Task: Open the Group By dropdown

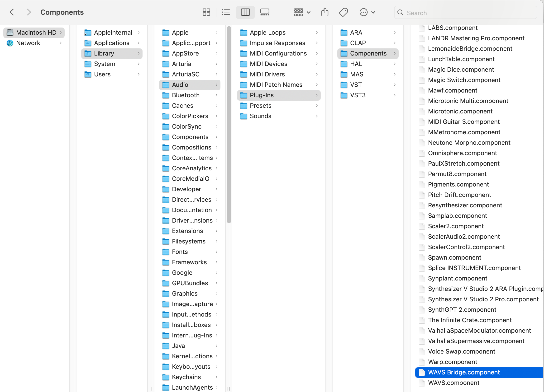Action: pos(302,12)
